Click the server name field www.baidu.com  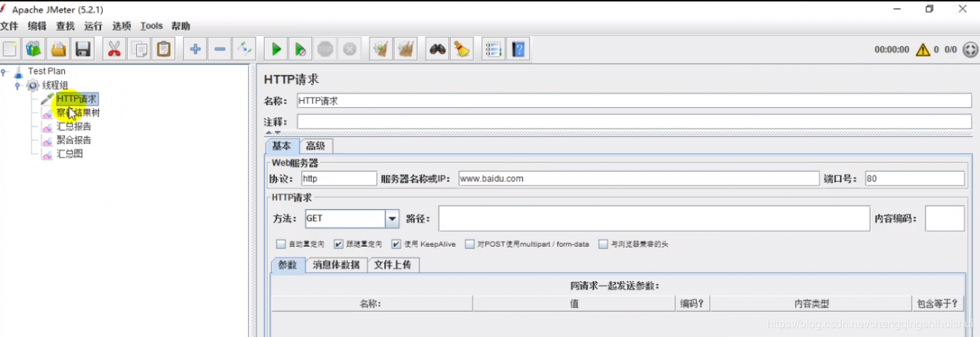point(639,178)
